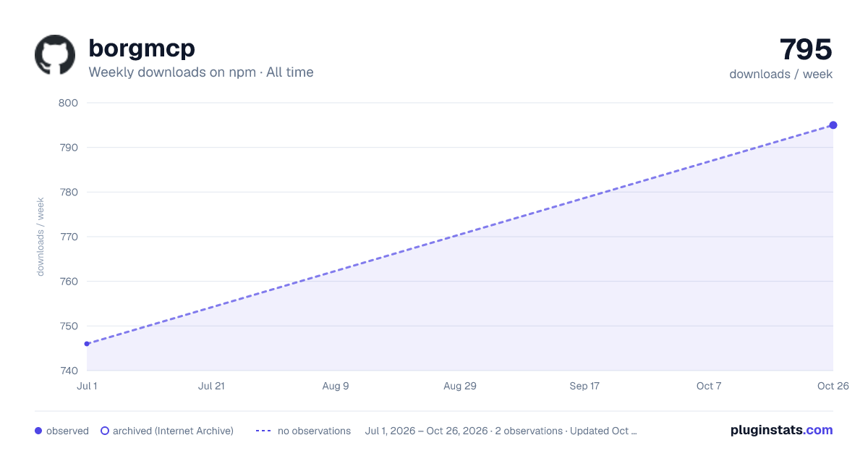868x456 pixels.
Task: Click 'no observations' legend label
Action: click(x=314, y=431)
